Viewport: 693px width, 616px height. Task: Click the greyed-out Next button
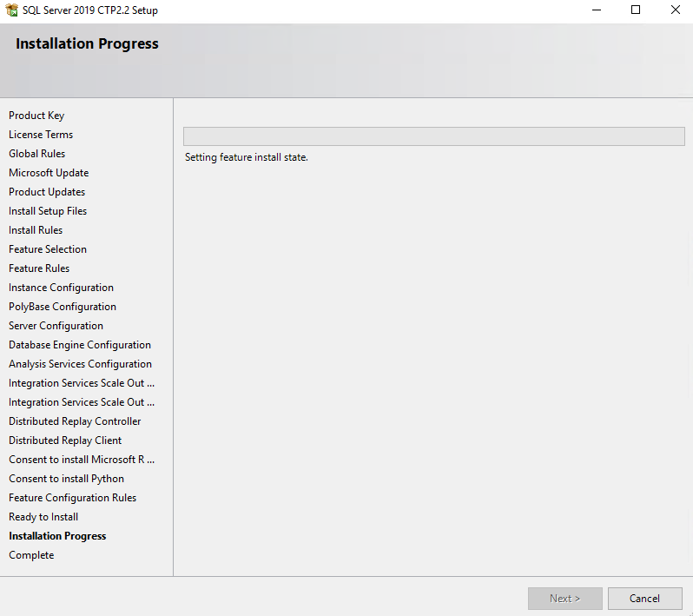(564, 599)
